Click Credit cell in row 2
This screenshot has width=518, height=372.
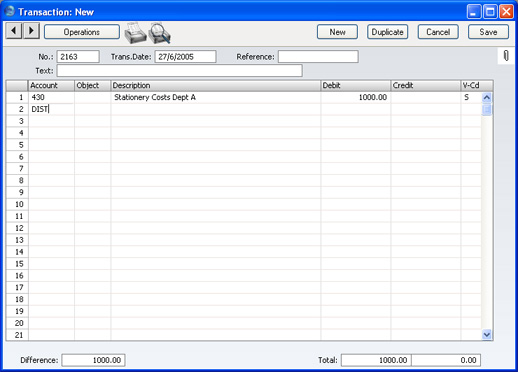click(x=426, y=109)
